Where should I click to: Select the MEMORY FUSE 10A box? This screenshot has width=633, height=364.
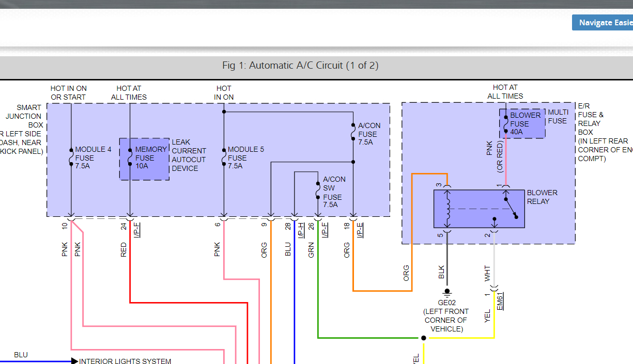pyautogui.click(x=144, y=159)
